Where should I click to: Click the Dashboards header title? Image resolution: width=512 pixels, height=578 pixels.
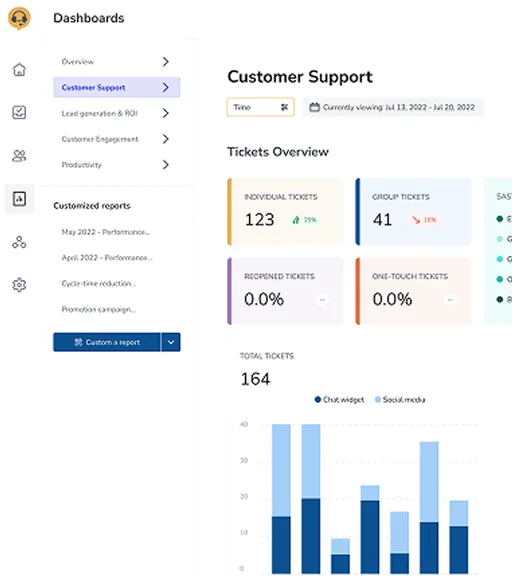click(x=89, y=18)
